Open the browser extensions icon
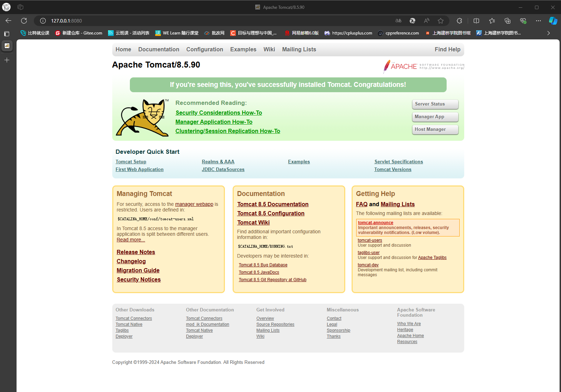The image size is (561, 392). [459, 21]
